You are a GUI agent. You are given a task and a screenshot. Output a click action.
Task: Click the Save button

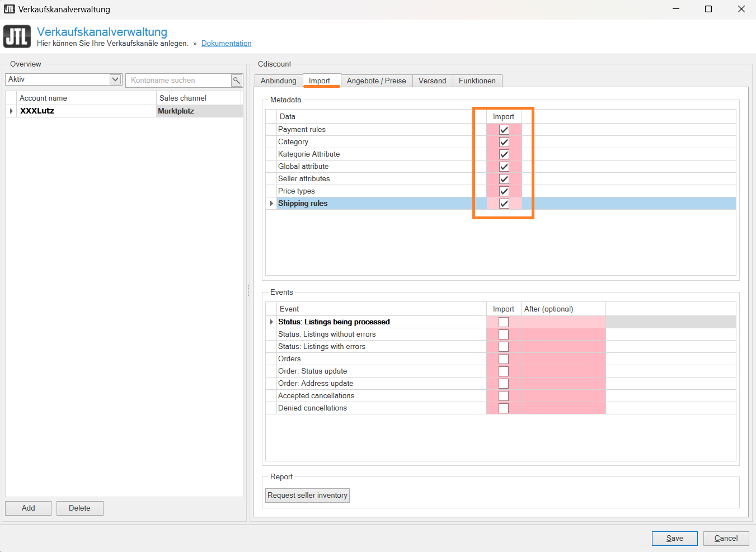[674, 538]
